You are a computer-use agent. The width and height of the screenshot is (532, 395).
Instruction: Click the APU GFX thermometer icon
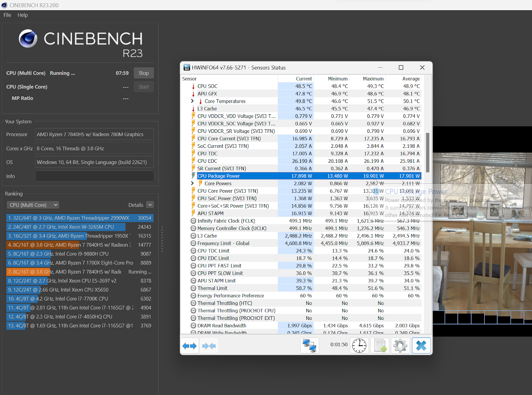click(x=193, y=94)
